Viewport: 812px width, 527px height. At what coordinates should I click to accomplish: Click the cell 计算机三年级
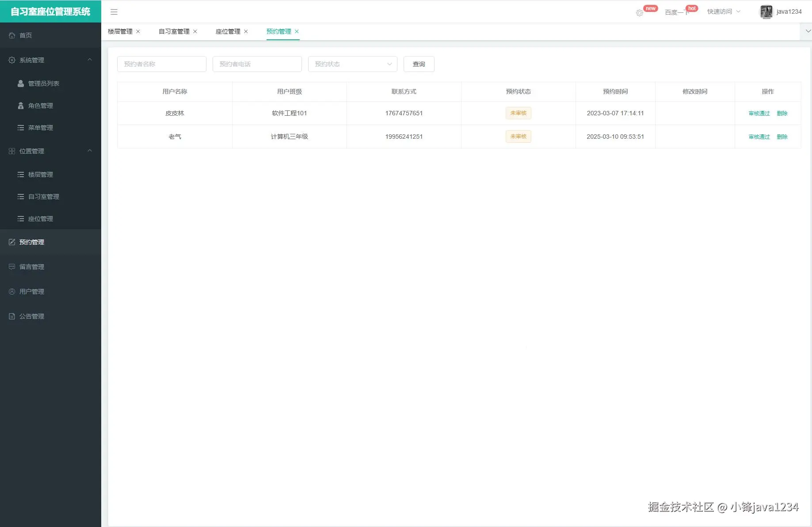coord(289,136)
